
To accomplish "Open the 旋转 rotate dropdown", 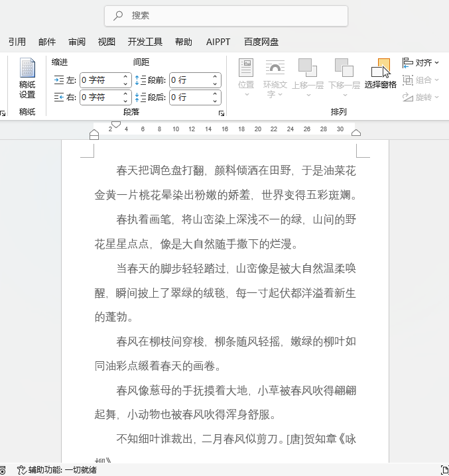I will coord(420,97).
